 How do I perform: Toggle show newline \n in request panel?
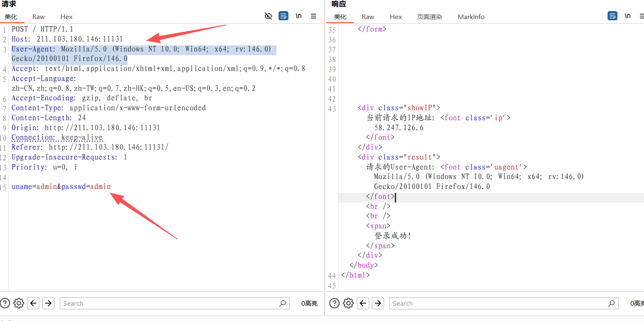click(x=298, y=16)
